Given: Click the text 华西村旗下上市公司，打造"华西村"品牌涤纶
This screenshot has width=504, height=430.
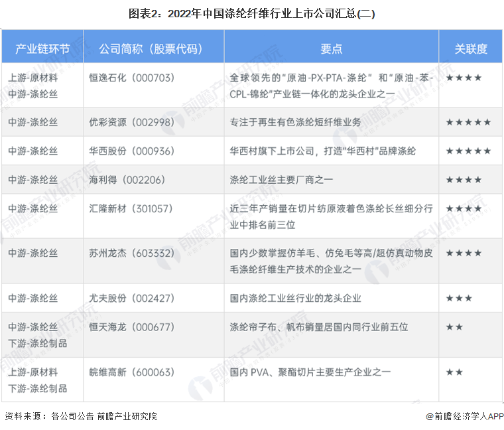Looking at the screenshot, I should 323,151.
